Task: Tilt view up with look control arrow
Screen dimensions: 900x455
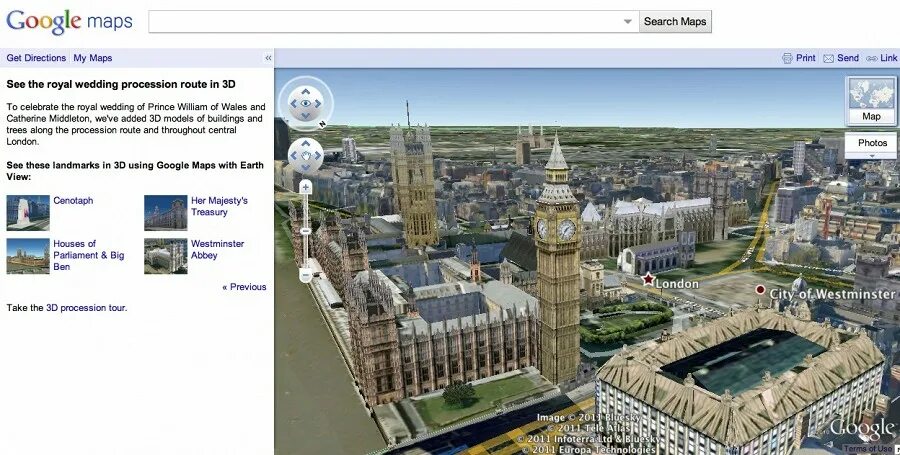Action: click(305, 91)
